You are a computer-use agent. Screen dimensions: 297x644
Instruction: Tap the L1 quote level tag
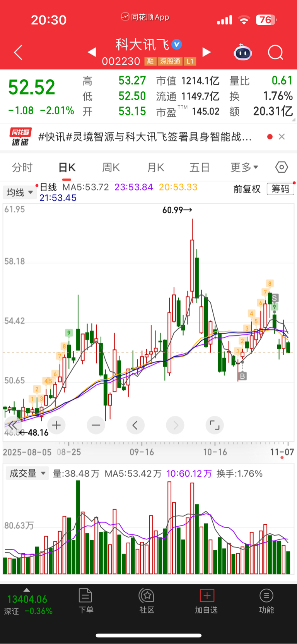(x=190, y=61)
